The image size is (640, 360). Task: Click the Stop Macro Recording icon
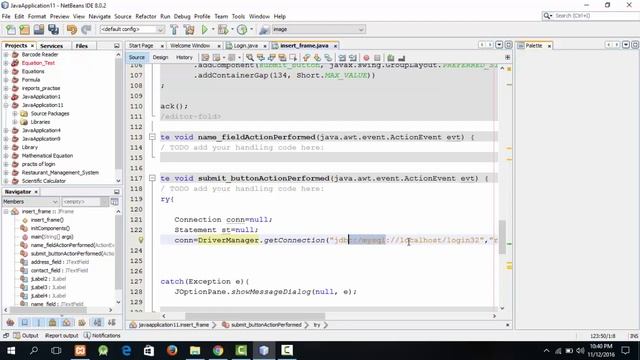click(377, 58)
